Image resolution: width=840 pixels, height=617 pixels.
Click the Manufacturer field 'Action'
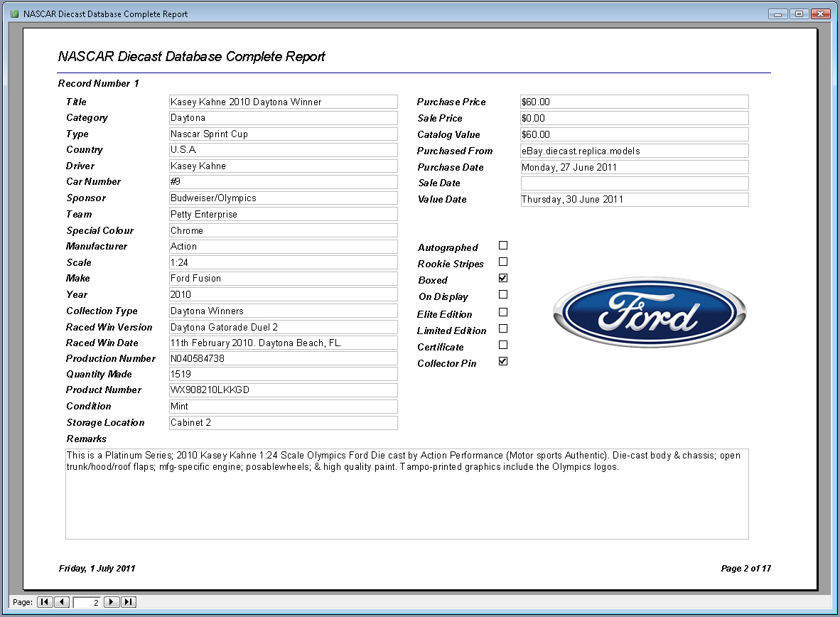(283, 247)
